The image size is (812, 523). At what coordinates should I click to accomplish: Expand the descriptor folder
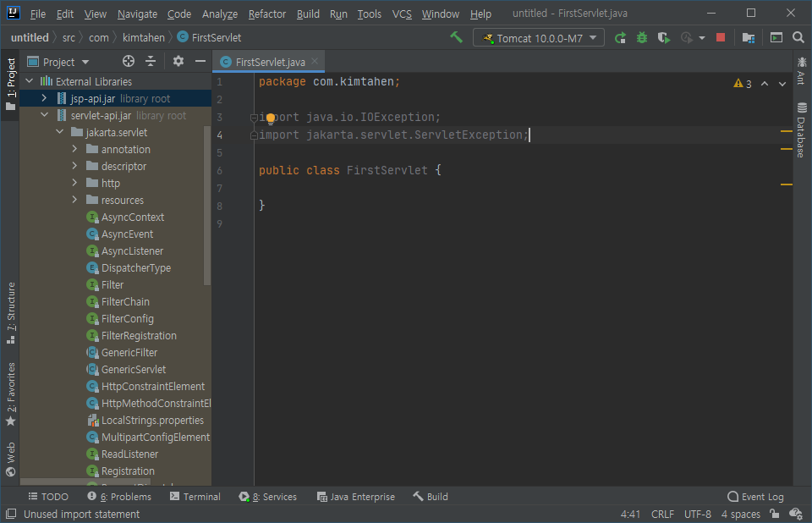click(74, 166)
